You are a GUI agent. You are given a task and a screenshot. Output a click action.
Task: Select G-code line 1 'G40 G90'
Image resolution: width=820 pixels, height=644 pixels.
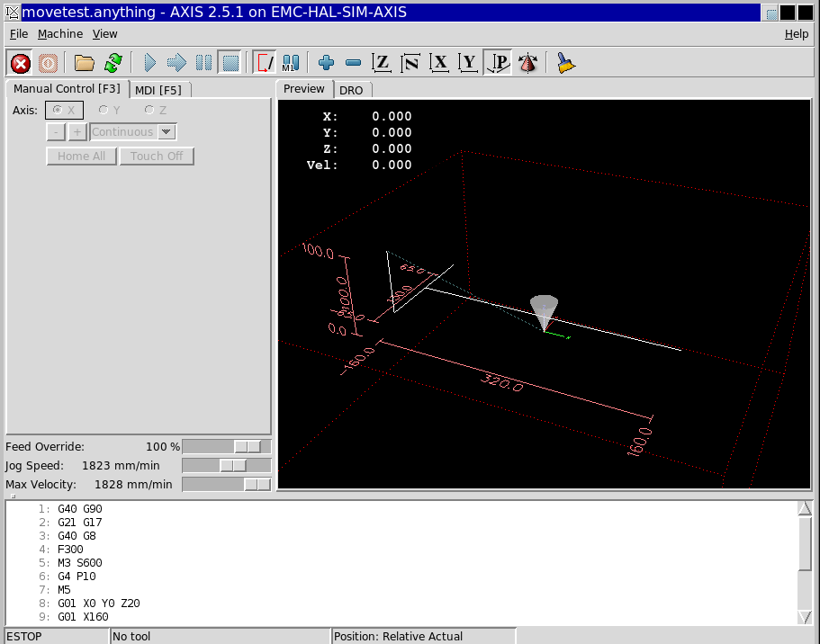pyautogui.click(x=80, y=508)
